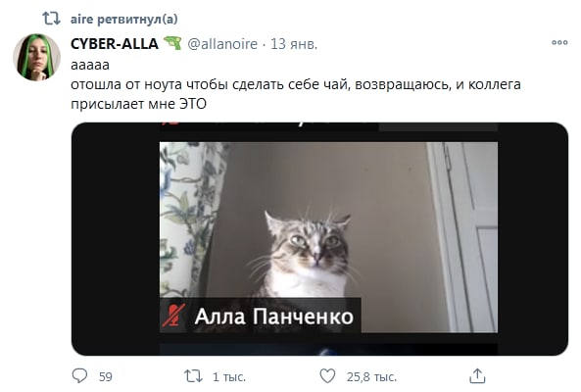
Task: Click the reply speech bubble icon
Action: click(x=79, y=375)
